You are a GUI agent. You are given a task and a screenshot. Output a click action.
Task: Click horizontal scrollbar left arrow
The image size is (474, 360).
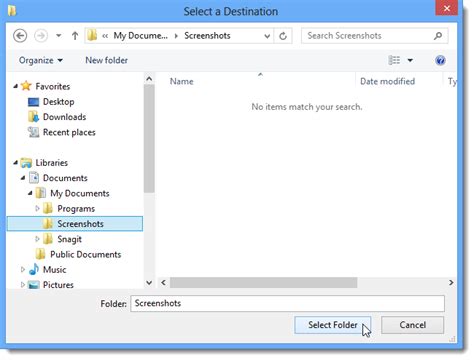[x=163, y=283]
